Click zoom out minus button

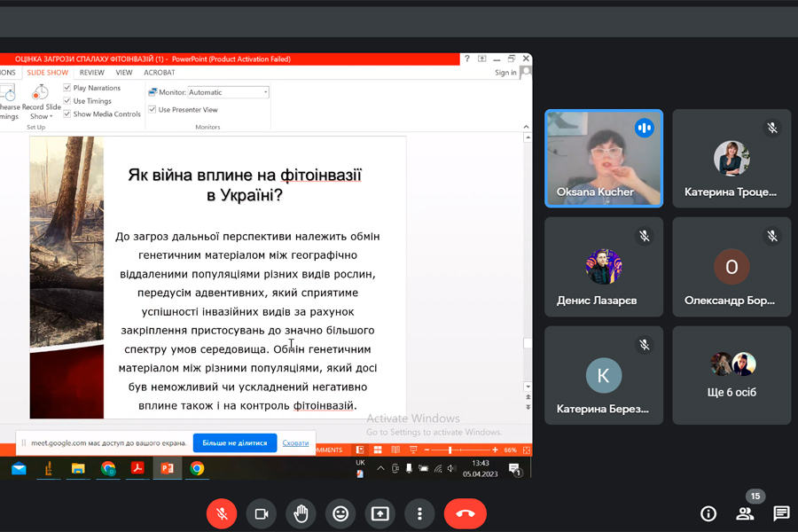[426, 450]
